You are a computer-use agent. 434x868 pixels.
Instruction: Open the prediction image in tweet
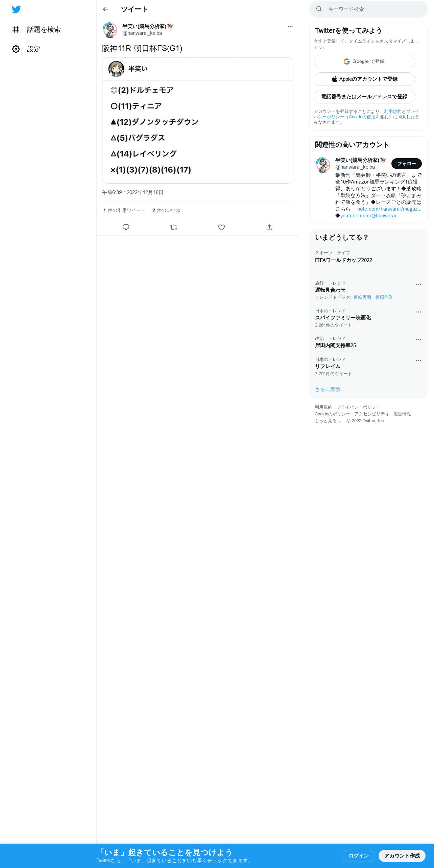pyautogui.click(x=198, y=120)
